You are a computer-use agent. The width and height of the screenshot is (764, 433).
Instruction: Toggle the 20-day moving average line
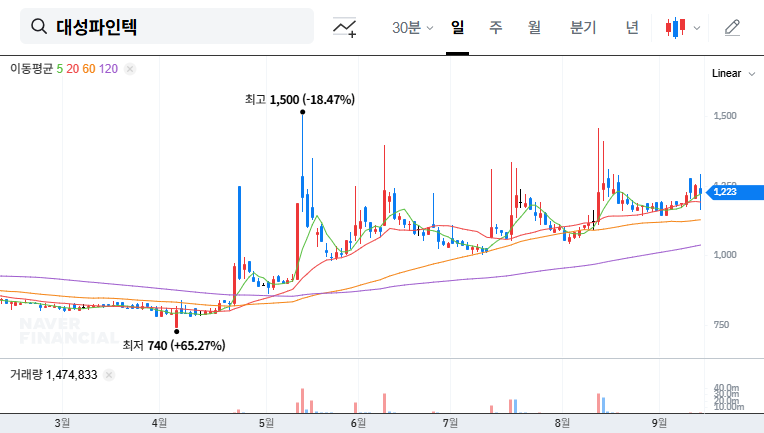pos(74,69)
